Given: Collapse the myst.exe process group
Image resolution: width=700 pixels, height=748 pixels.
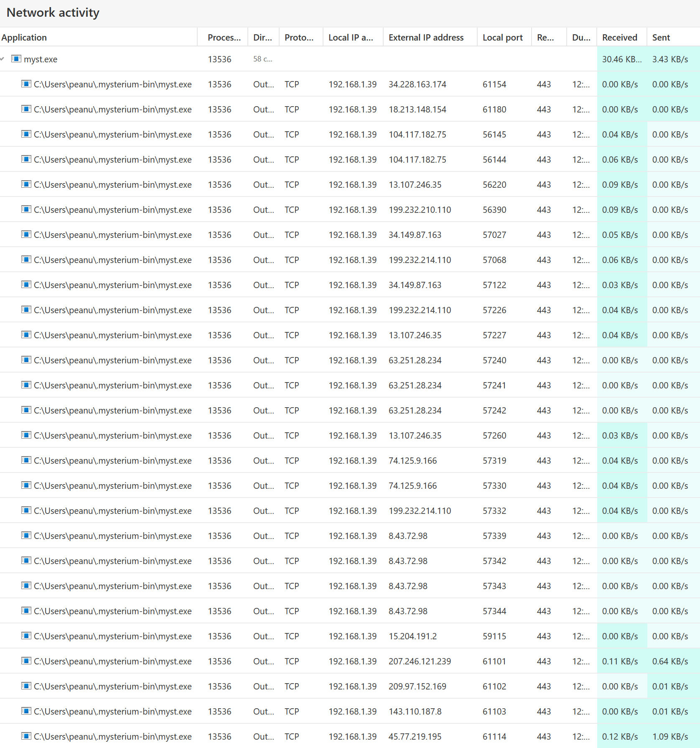Looking at the screenshot, I should tap(3, 59).
